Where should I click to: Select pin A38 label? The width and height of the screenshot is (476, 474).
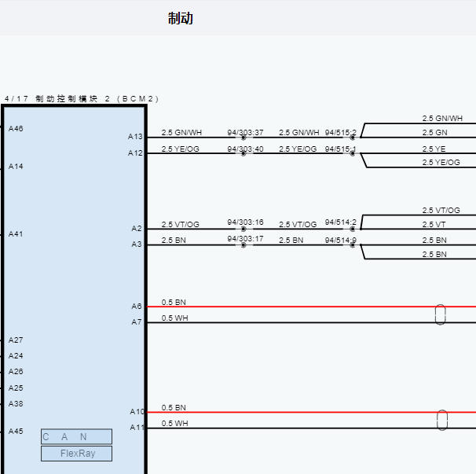[x=16, y=403]
